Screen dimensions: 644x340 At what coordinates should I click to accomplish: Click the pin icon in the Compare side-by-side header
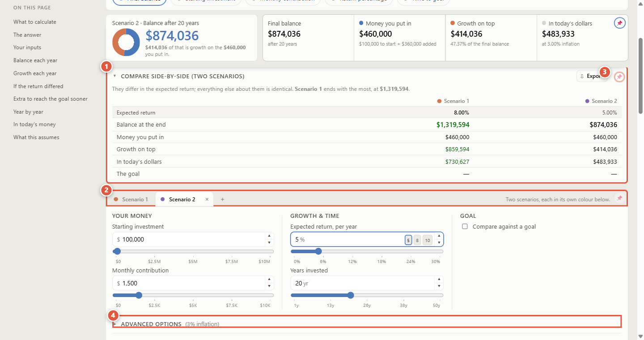pos(619,77)
